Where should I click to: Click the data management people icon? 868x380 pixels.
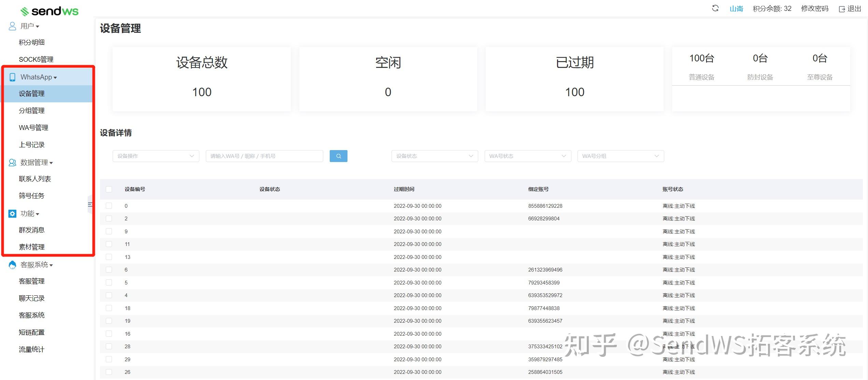(x=12, y=163)
